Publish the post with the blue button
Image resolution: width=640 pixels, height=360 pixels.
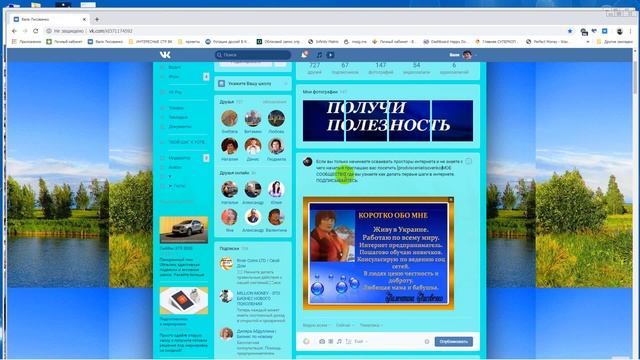[453, 342]
